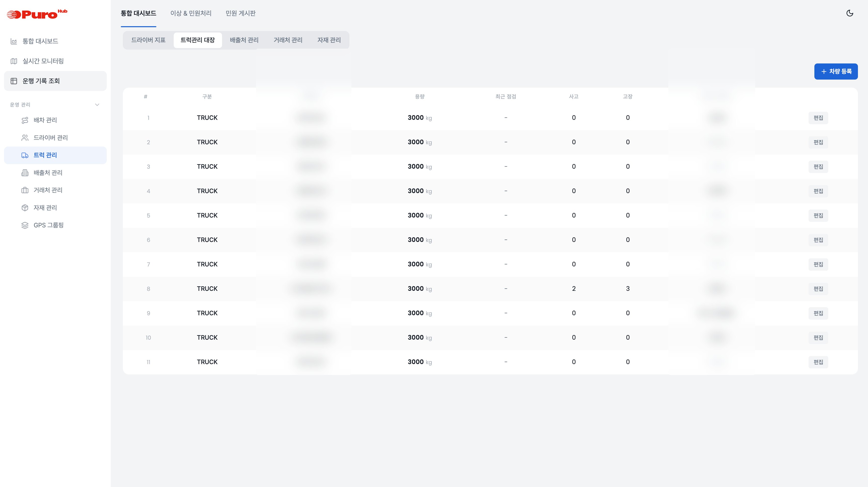This screenshot has height=487, width=868.
Task: Click the 실시간 모니터링 map icon
Action: click(14, 61)
